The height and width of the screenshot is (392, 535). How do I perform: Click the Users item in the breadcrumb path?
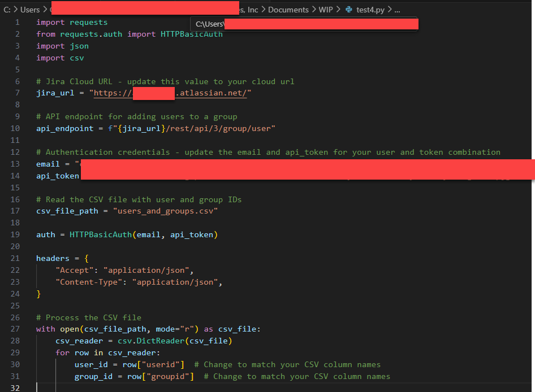pyautogui.click(x=30, y=10)
